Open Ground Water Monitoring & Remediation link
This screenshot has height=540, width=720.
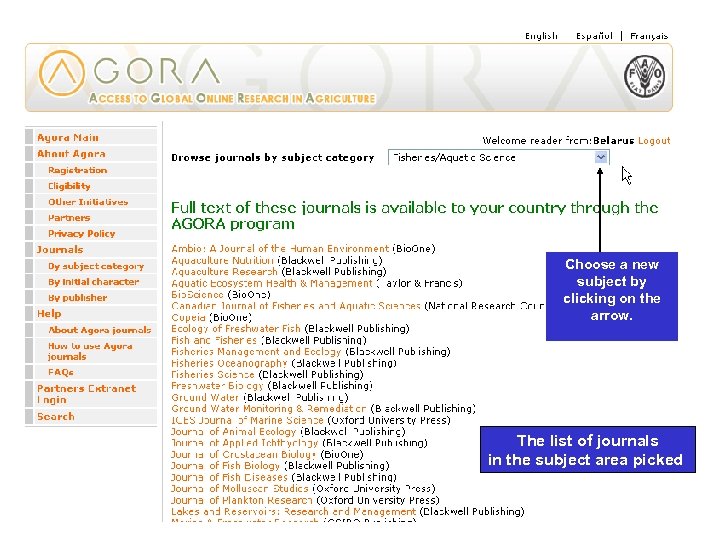(x=269, y=408)
